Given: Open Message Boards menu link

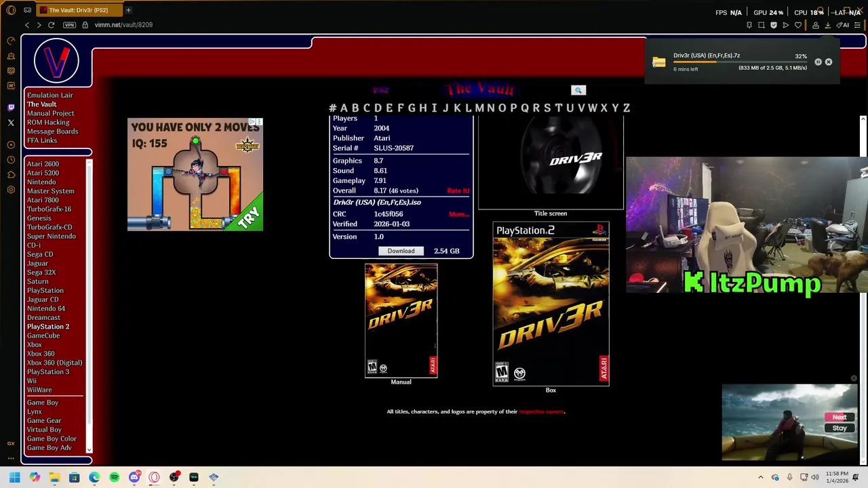Looking at the screenshot, I should coord(52,131).
